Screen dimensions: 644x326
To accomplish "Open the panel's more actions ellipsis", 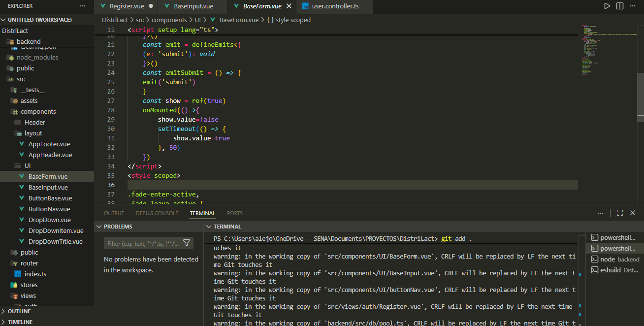I will click(x=601, y=213).
